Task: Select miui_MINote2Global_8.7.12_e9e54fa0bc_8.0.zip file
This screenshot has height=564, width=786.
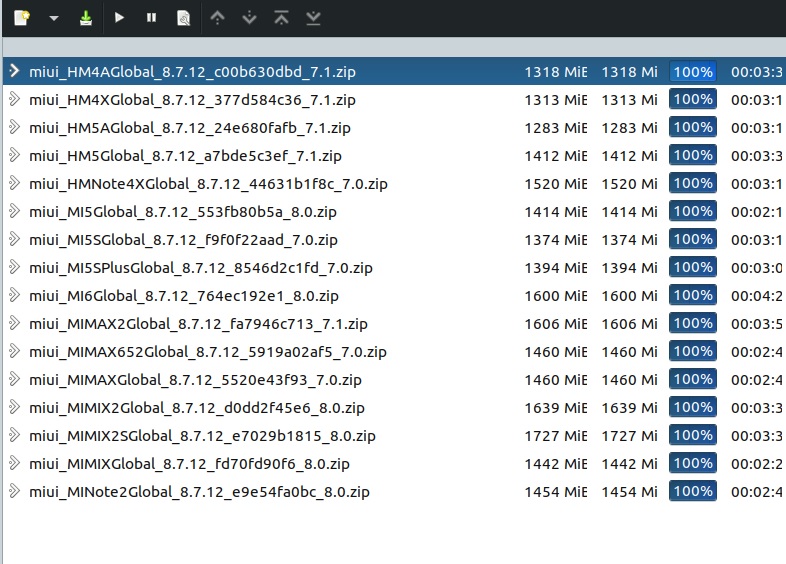Action: coord(200,493)
